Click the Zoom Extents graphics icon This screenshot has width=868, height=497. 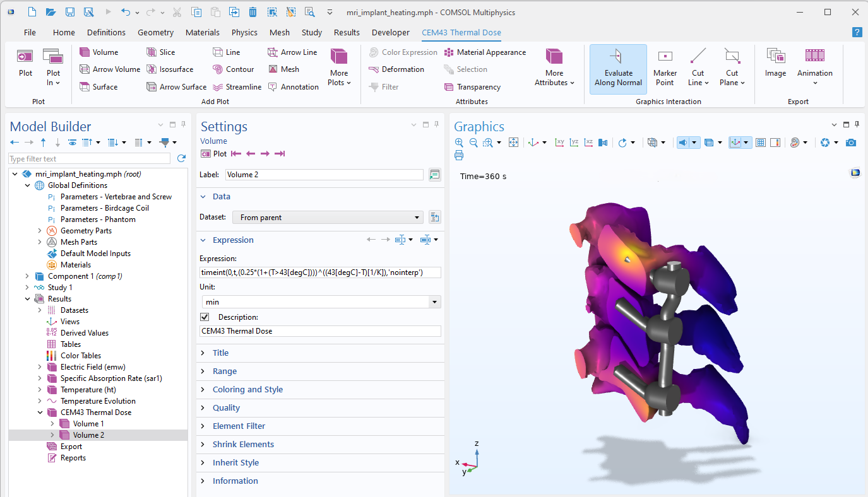(513, 143)
